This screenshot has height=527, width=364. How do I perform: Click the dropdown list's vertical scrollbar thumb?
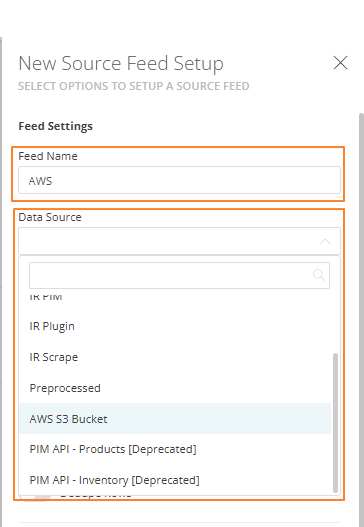335,422
